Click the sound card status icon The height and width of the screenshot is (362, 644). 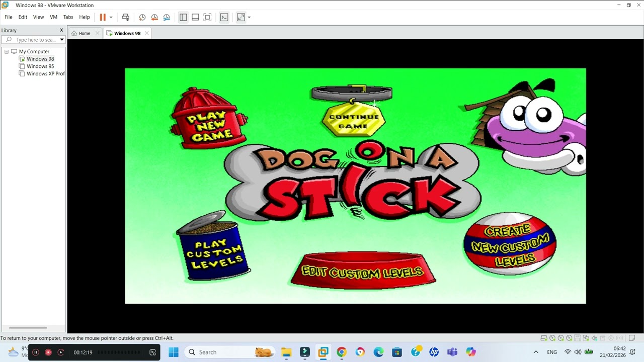click(594, 338)
